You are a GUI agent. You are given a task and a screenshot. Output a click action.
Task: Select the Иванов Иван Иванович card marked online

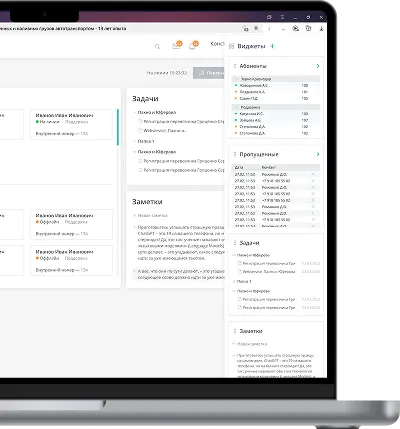[x=71, y=124]
